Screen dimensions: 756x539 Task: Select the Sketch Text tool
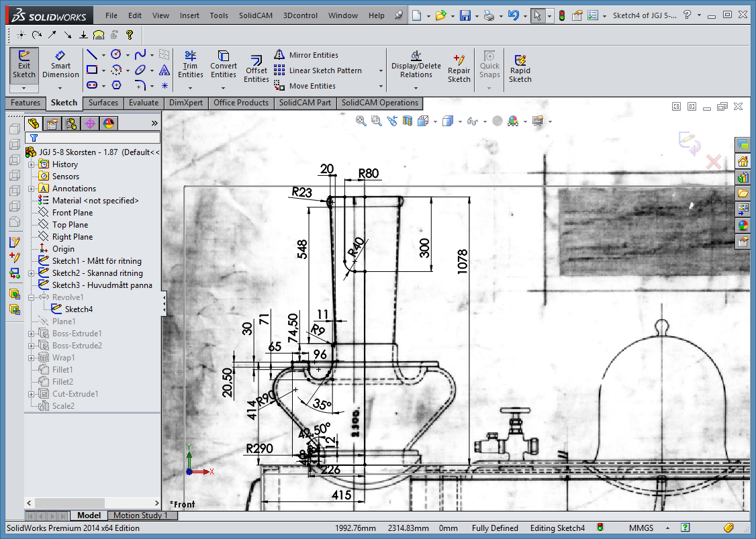tap(164, 70)
